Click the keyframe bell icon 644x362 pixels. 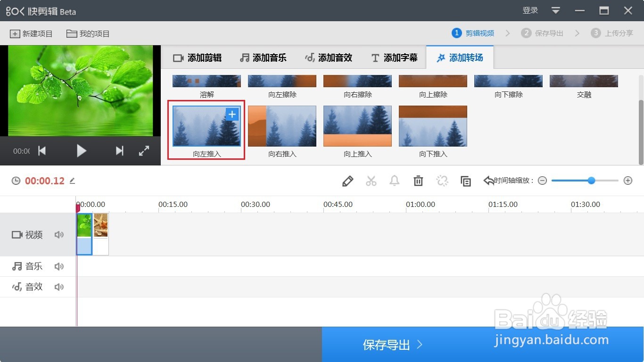pyautogui.click(x=395, y=181)
